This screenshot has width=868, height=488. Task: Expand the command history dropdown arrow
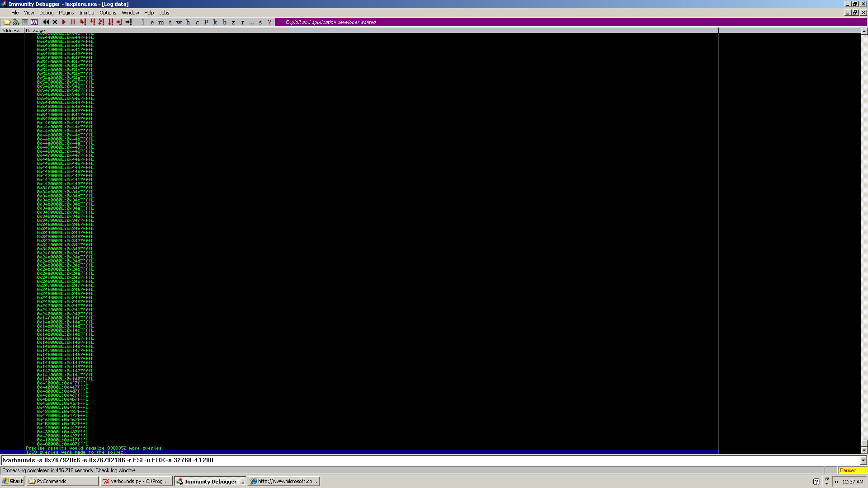point(863,460)
